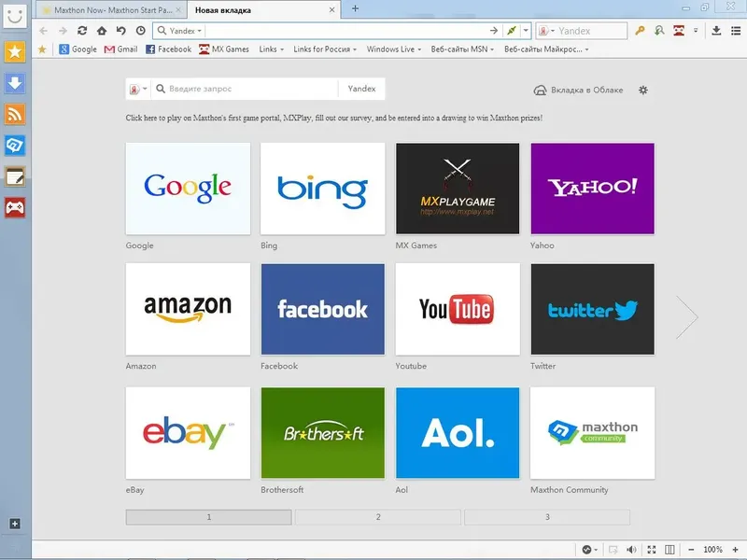
Task: Go to the home page icon
Action: (x=102, y=31)
